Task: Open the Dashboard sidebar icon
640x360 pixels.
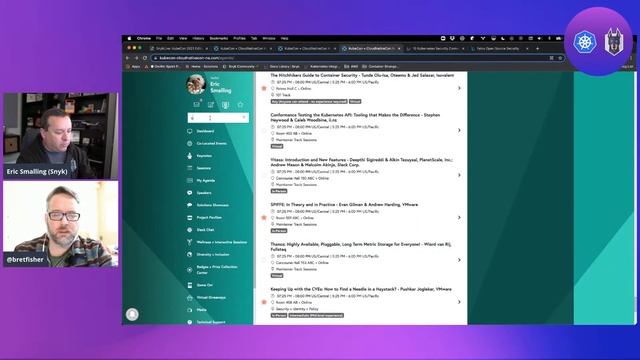Action: [190, 131]
